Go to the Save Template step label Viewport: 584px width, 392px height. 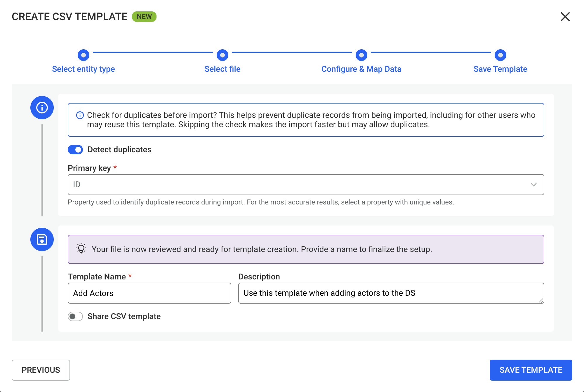coord(500,69)
